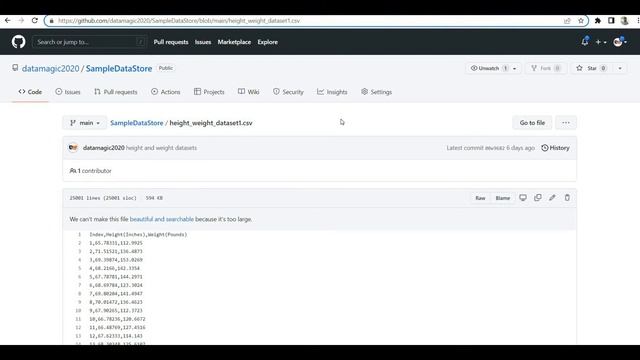
Task: Click the Unwatch button
Action: pos(489,68)
